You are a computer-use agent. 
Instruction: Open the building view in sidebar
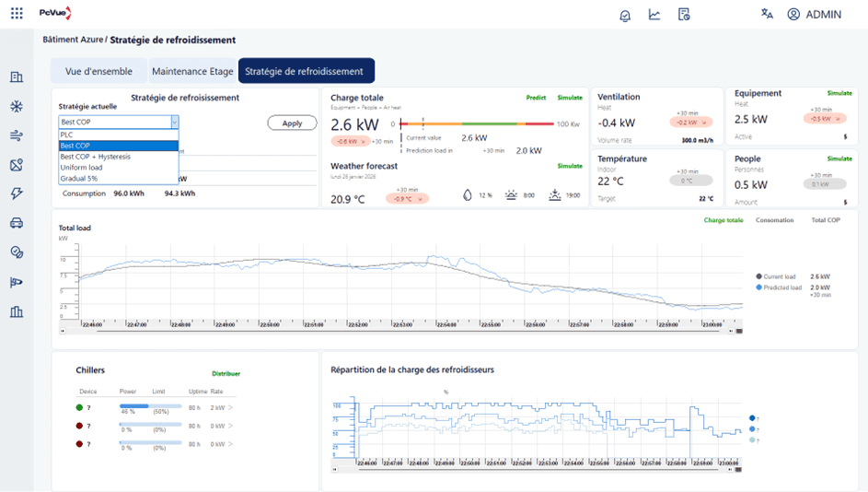[x=17, y=77]
